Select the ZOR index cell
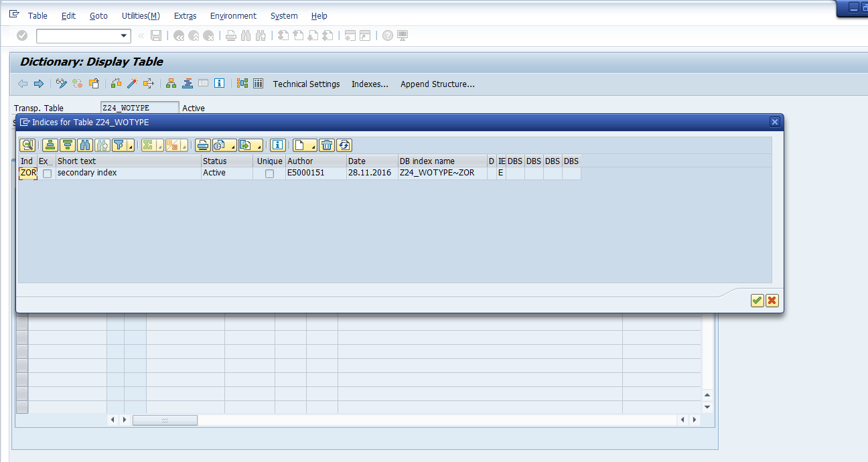 click(27, 173)
